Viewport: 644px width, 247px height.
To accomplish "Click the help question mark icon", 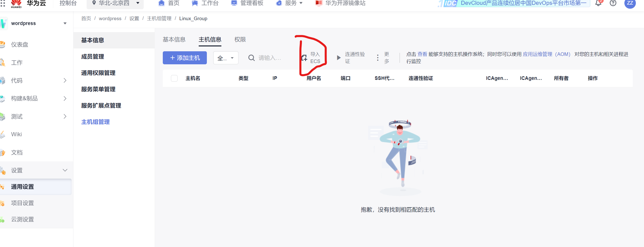I will (x=613, y=3).
